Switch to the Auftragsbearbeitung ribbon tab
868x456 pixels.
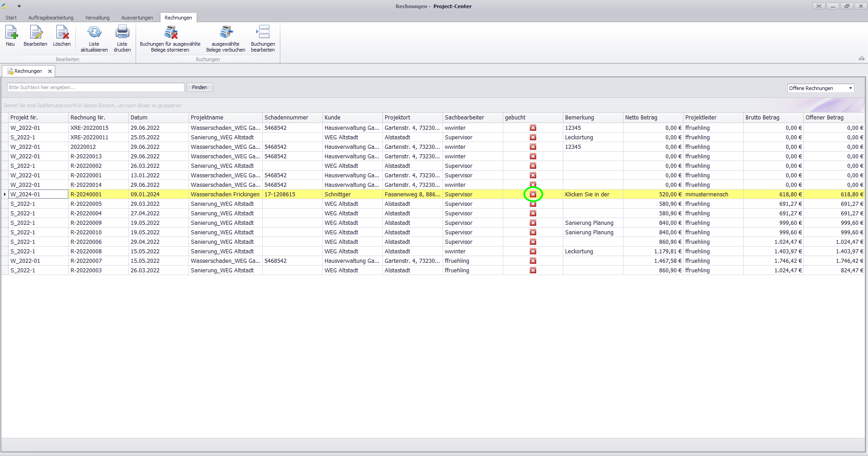coord(51,18)
